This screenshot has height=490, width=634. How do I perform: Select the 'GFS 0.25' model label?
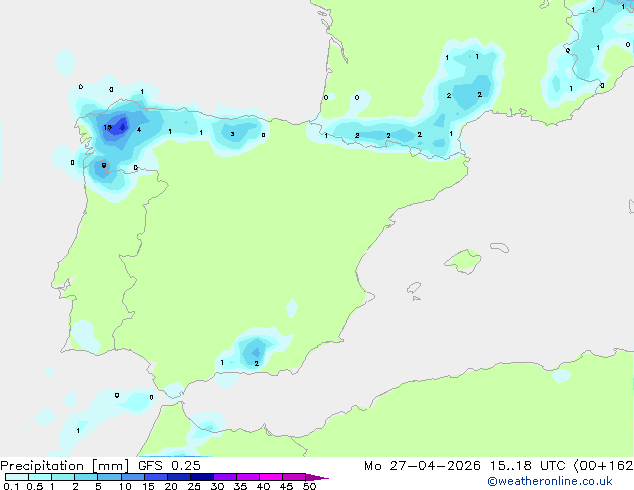(x=169, y=466)
